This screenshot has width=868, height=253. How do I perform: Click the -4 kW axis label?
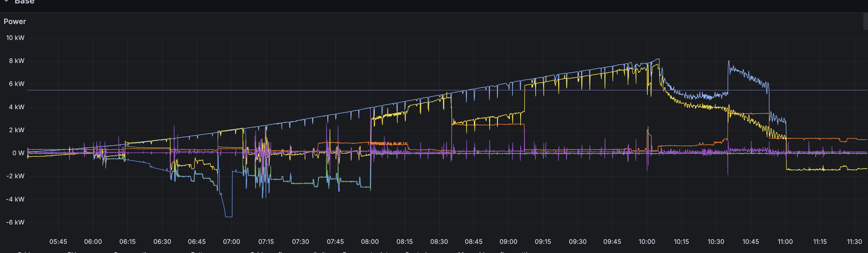(x=15, y=199)
